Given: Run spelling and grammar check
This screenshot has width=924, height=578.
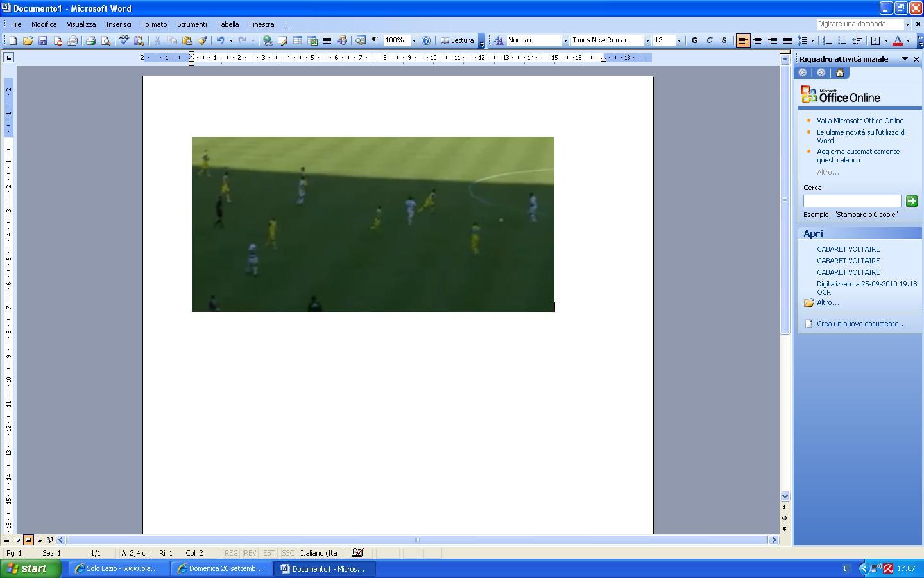Looking at the screenshot, I should [124, 40].
